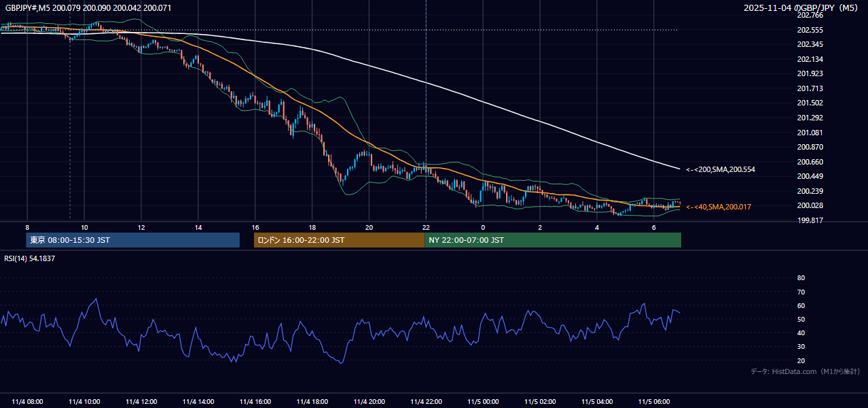
Task: Click the time label 11/4 12:00
Action: 141,401
